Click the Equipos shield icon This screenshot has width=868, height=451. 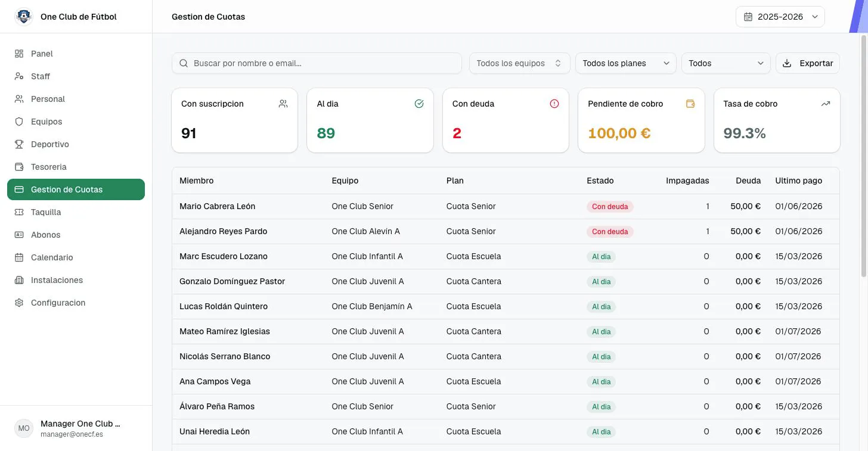point(19,122)
